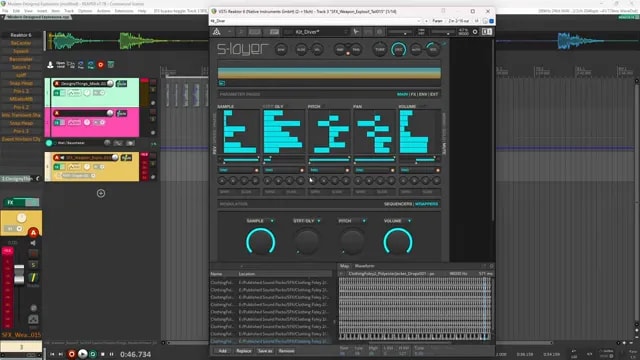Open the VOLUME modulation dropdown arrow
Image resolution: width=640 pixels, height=360 pixels.
point(409,221)
